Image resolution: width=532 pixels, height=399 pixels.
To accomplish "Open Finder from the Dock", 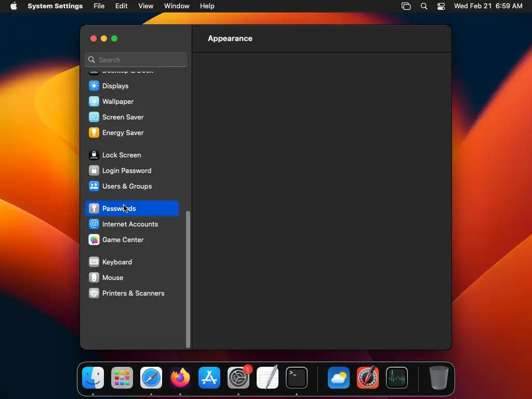I will [x=93, y=378].
